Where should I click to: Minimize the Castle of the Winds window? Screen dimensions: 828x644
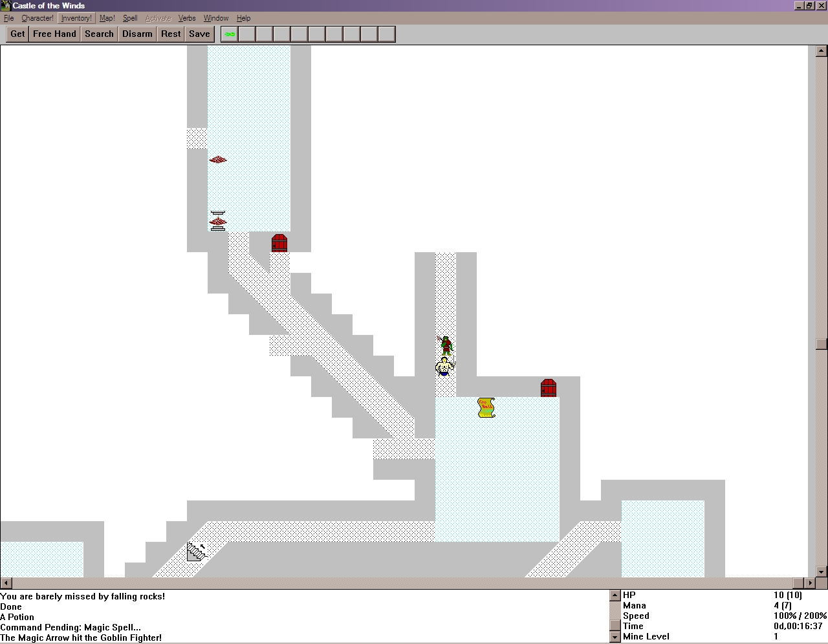(798, 5)
